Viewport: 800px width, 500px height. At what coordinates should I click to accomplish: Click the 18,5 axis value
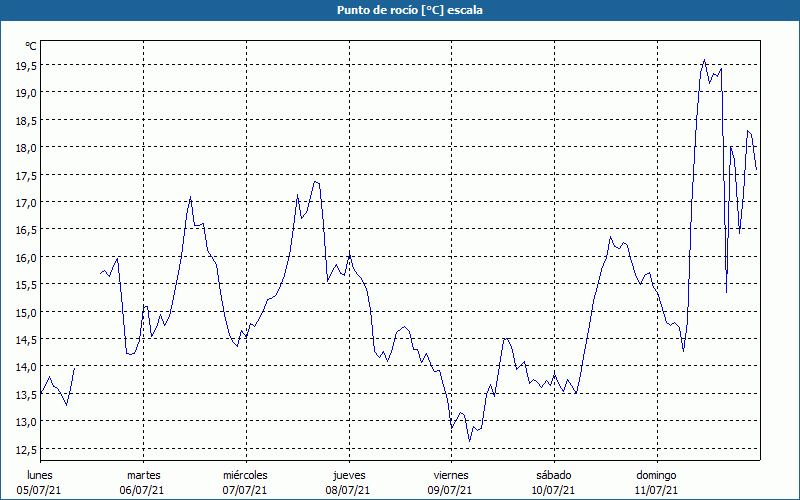pos(26,120)
